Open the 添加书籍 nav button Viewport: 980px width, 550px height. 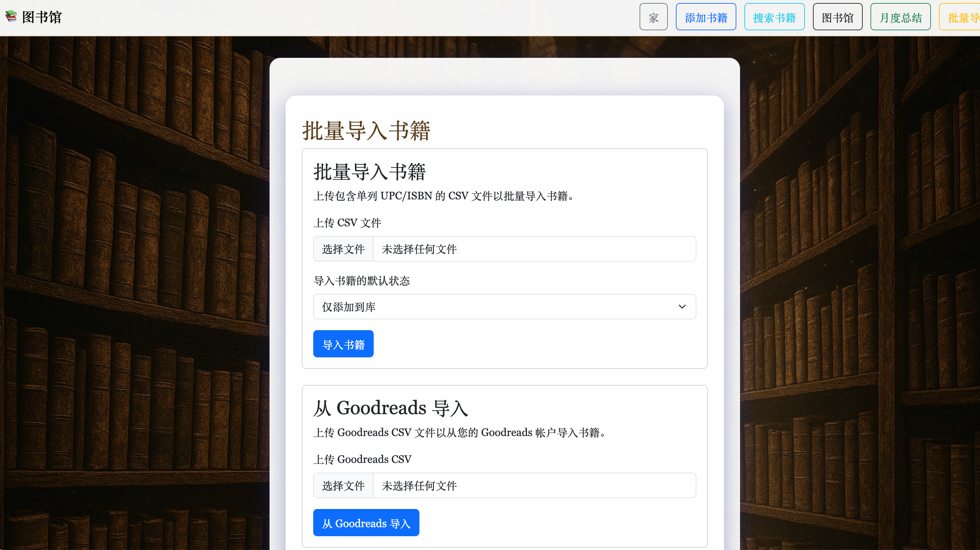coord(706,17)
